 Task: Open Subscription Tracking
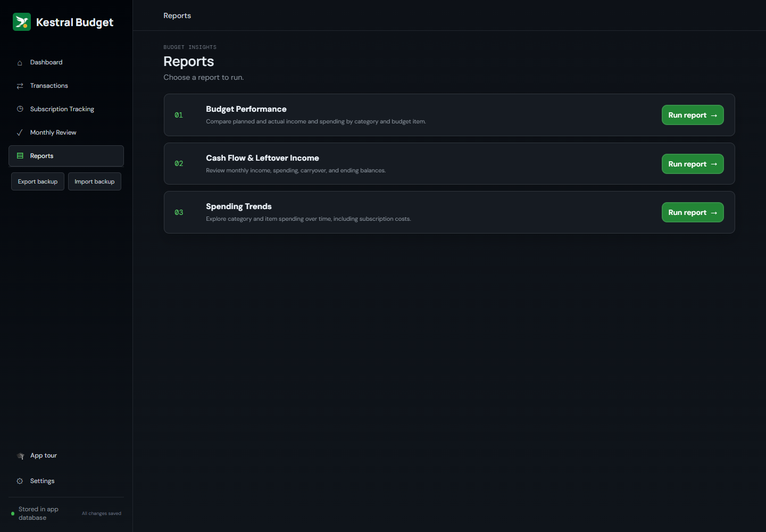coord(66,109)
